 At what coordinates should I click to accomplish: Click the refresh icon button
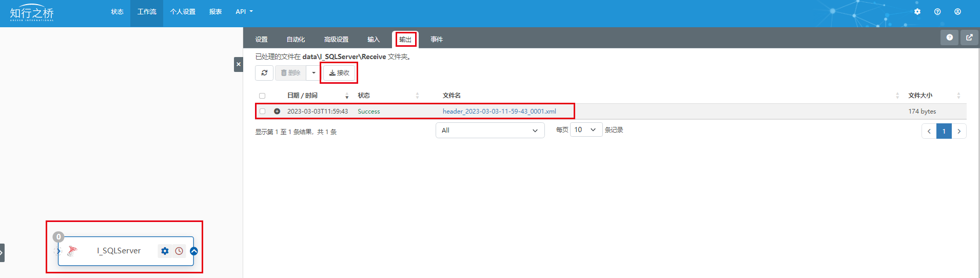[x=264, y=73]
